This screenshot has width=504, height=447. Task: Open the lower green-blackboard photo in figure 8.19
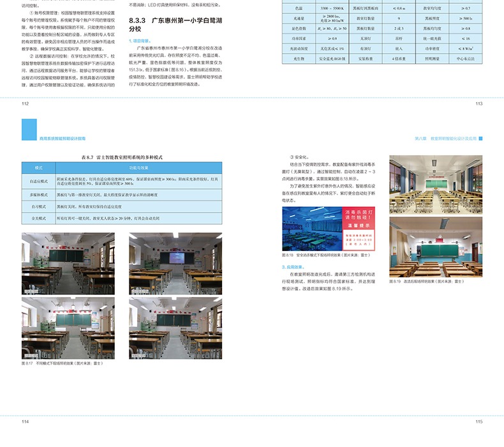click(x=436, y=246)
